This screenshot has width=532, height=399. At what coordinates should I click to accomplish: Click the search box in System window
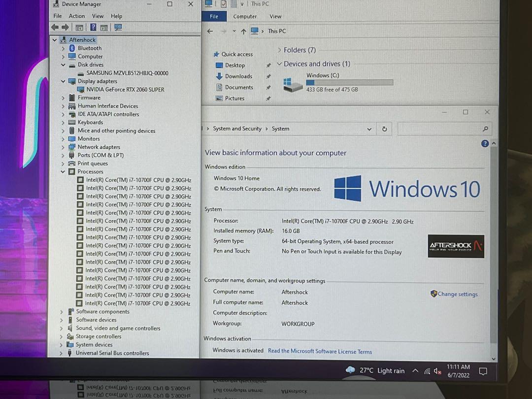(x=438, y=129)
